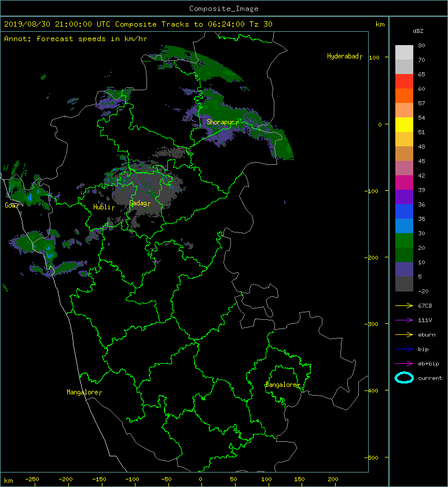Click the yellow 67CB arrow legend icon
The height and width of the screenshot is (487, 448).
click(404, 305)
